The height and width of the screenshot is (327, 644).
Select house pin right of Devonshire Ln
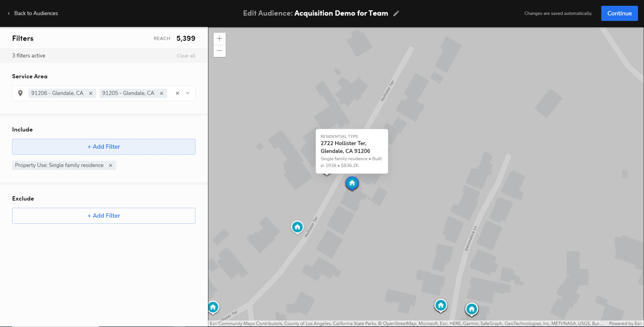[x=471, y=309]
